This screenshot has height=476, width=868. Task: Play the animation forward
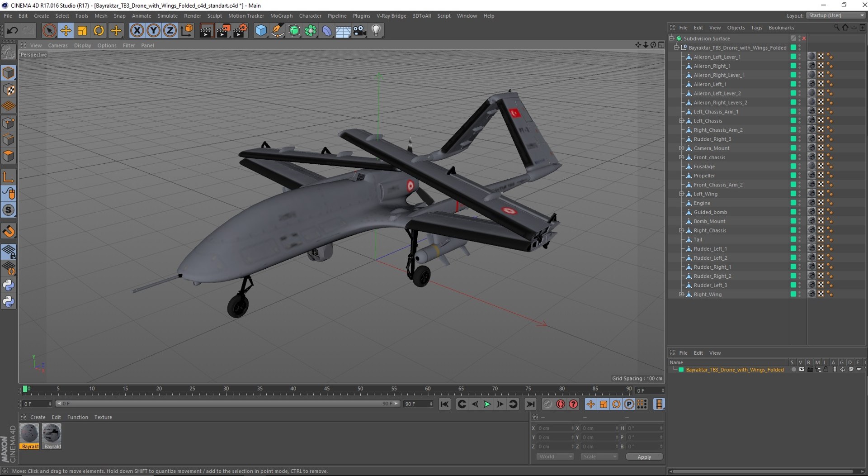coord(487,404)
